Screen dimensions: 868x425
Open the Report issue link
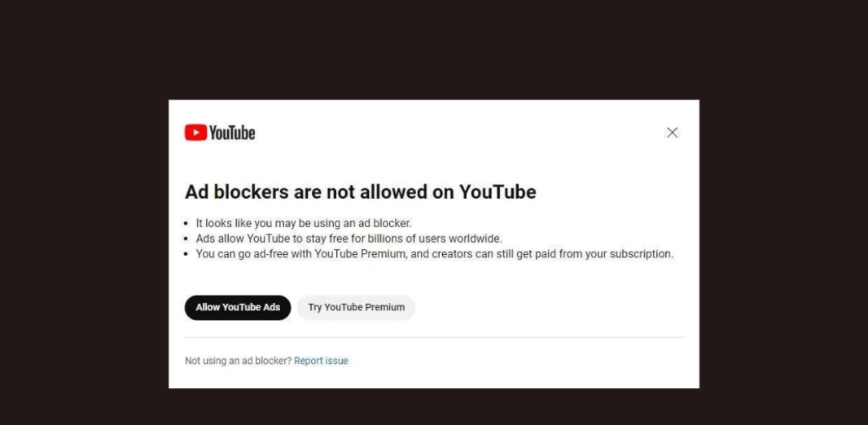[x=321, y=361]
